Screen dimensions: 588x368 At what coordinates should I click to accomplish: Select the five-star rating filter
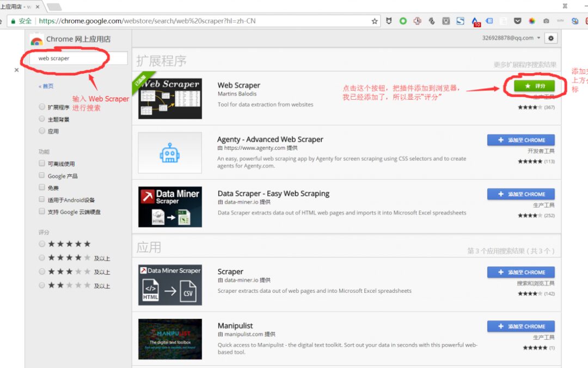(x=42, y=244)
